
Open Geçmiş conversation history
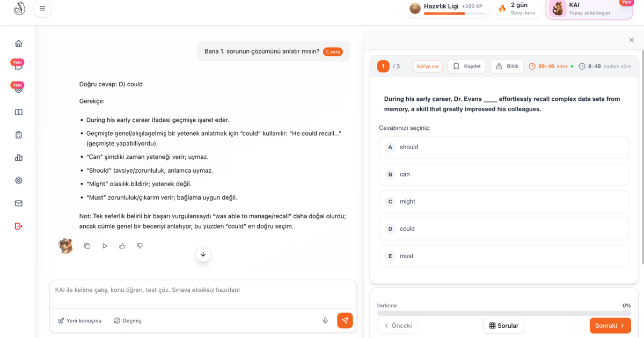pos(128,321)
